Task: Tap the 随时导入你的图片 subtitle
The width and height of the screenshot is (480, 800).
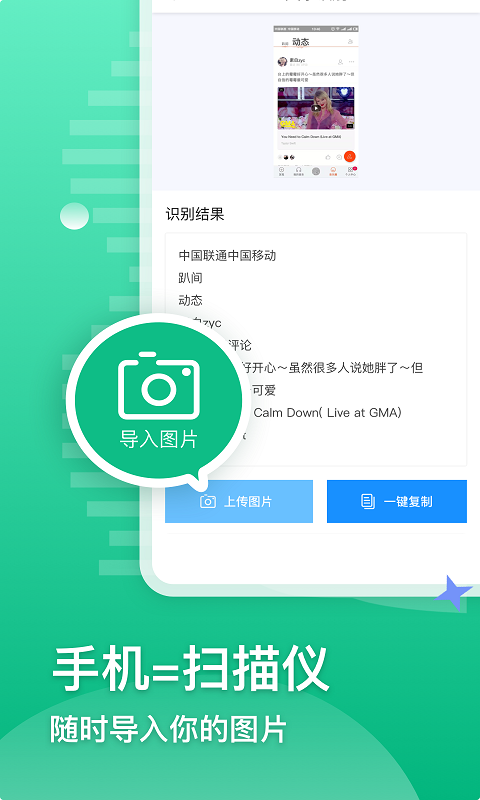Action: pos(168,730)
